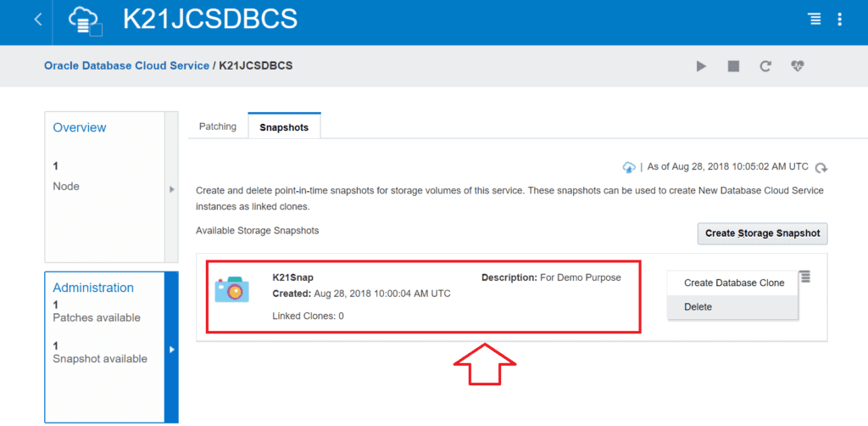Open the health check heart icon
The width and height of the screenshot is (868, 426).
click(797, 66)
